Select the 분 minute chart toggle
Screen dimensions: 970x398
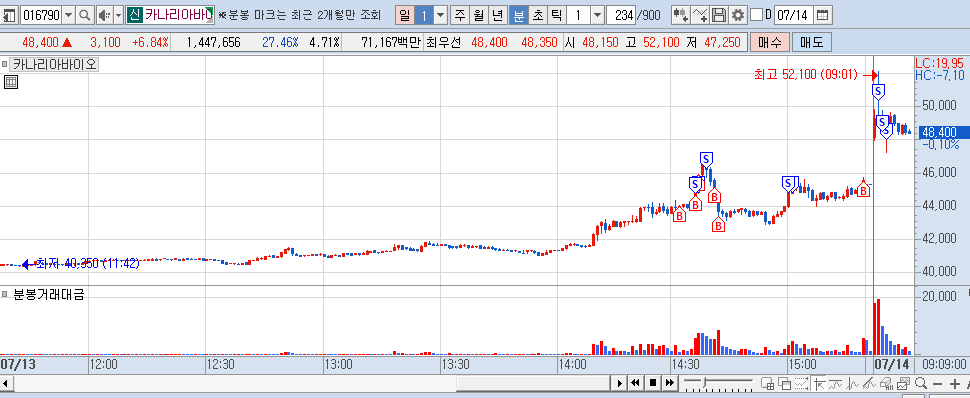pos(518,15)
